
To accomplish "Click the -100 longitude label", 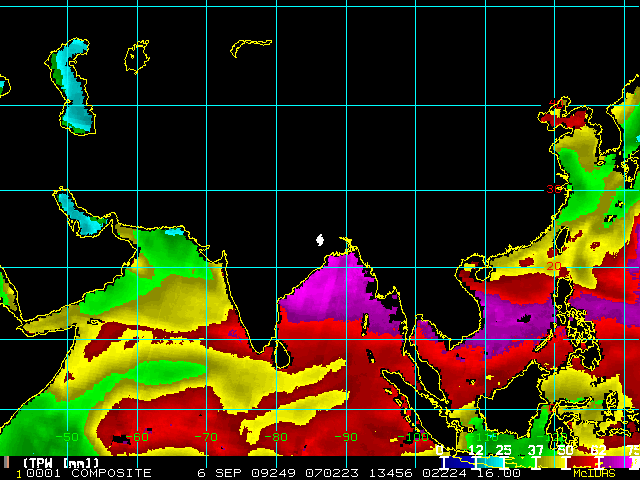I will click(413, 437).
